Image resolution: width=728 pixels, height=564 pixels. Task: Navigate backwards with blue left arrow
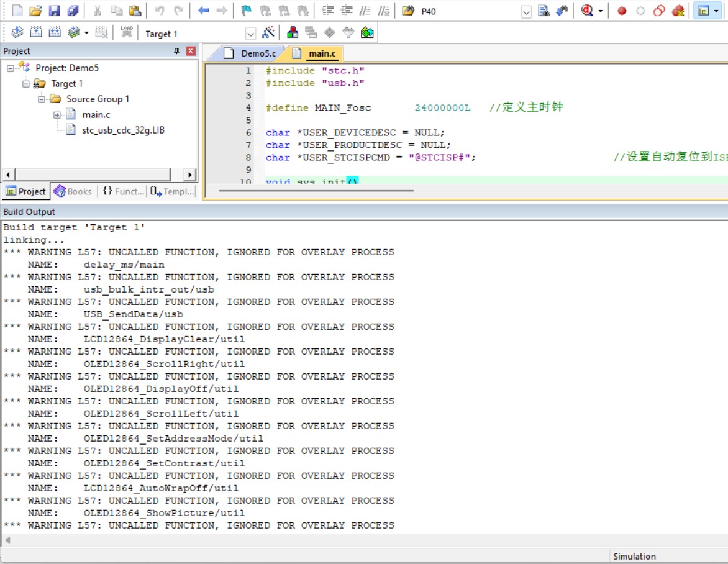coord(203,11)
